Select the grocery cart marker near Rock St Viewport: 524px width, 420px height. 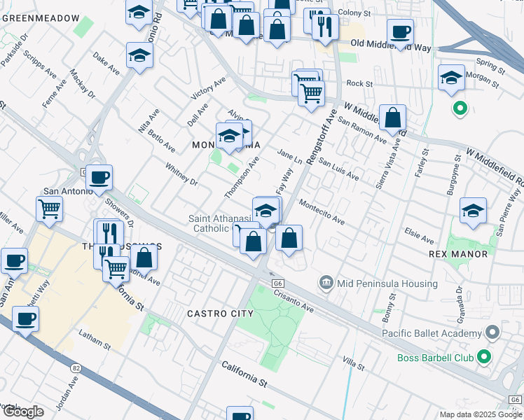coord(311,92)
